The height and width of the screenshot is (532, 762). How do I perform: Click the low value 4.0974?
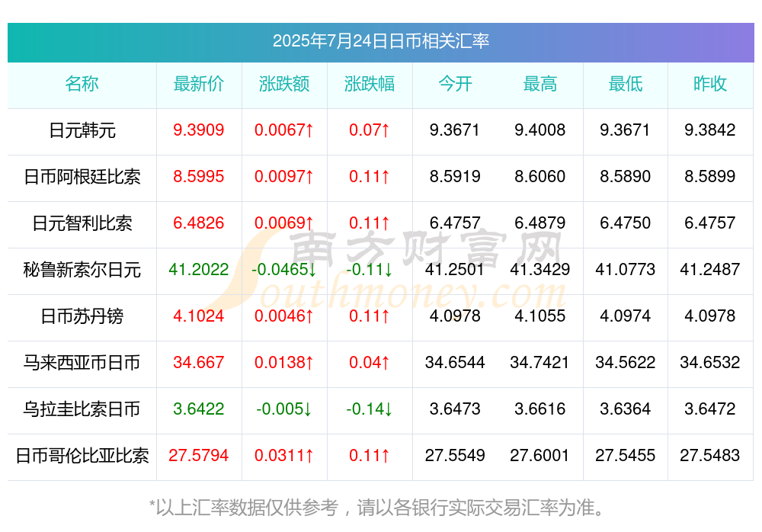(626, 316)
